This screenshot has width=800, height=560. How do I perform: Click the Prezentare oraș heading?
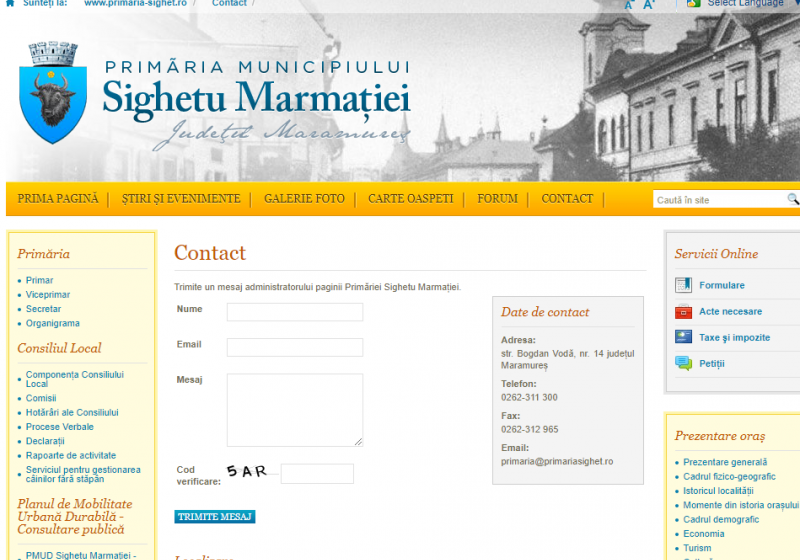[x=720, y=436]
